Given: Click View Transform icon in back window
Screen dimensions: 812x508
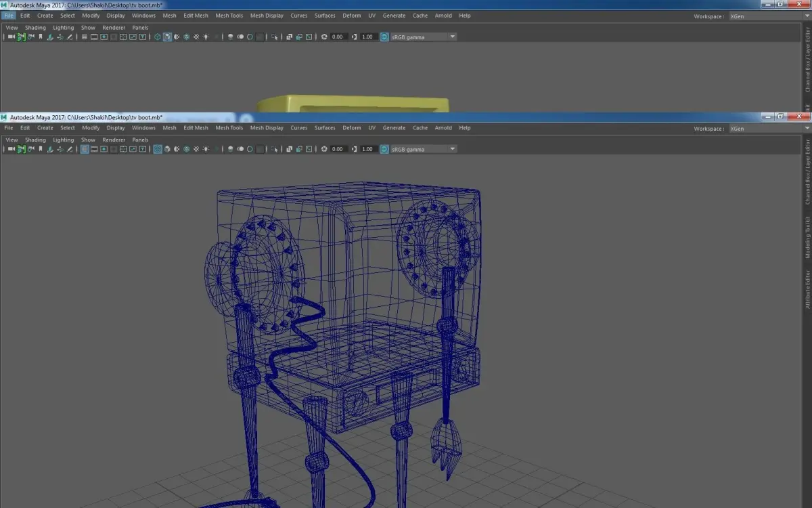Looking at the screenshot, I should 384,37.
